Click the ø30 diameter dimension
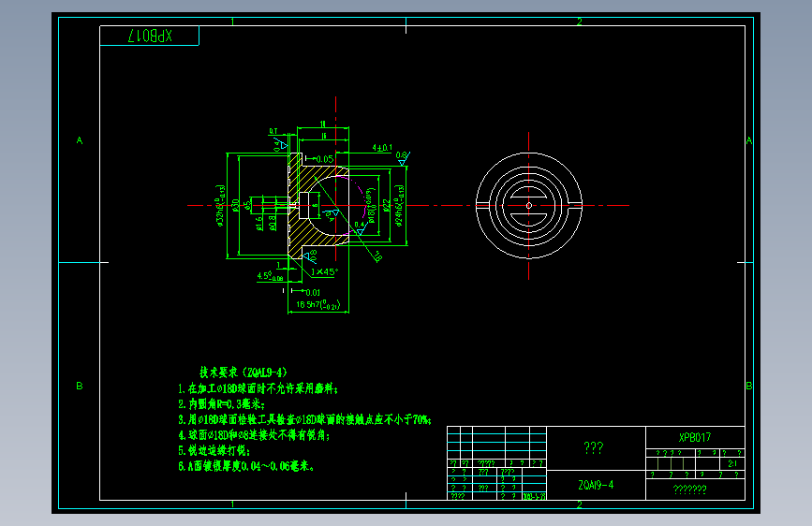This screenshot has width=812, height=526. point(235,206)
